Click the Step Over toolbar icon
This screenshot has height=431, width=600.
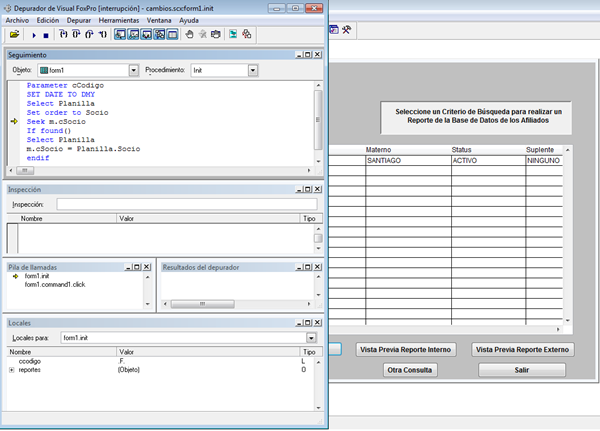pyautogui.click(x=74, y=34)
